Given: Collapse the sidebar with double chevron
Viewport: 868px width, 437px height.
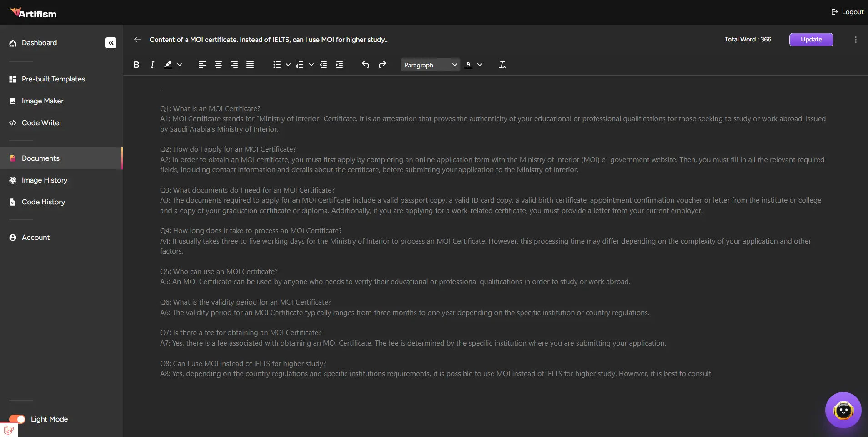Looking at the screenshot, I should [x=111, y=43].
